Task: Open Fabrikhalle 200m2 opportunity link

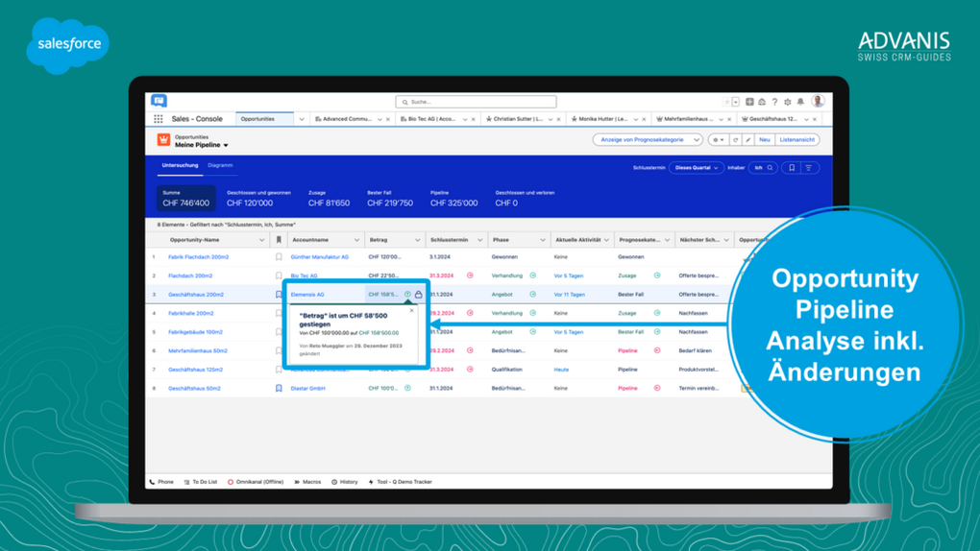Action: (191, 313)
